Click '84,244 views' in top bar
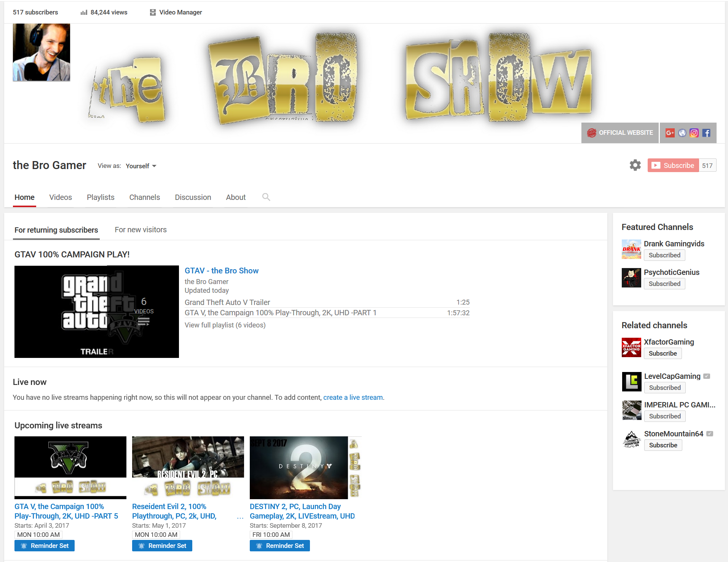 [109, 12]
